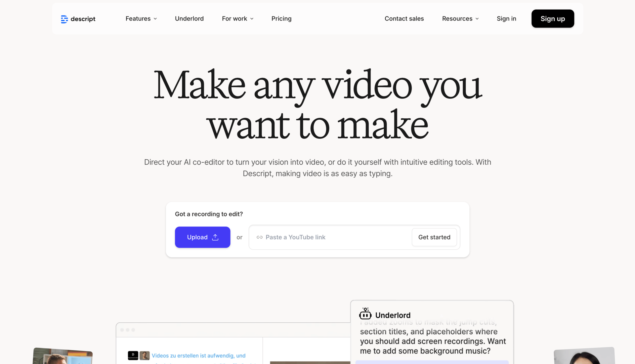
Task: Click the 'Got a recording to edit?' heading
Action: [209, 214]
